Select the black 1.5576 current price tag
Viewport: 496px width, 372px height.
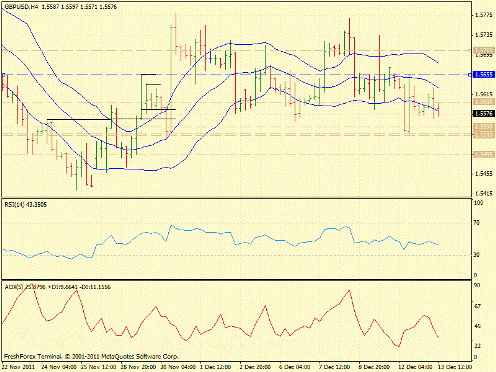pyautogui.click(x=484, y=114)
